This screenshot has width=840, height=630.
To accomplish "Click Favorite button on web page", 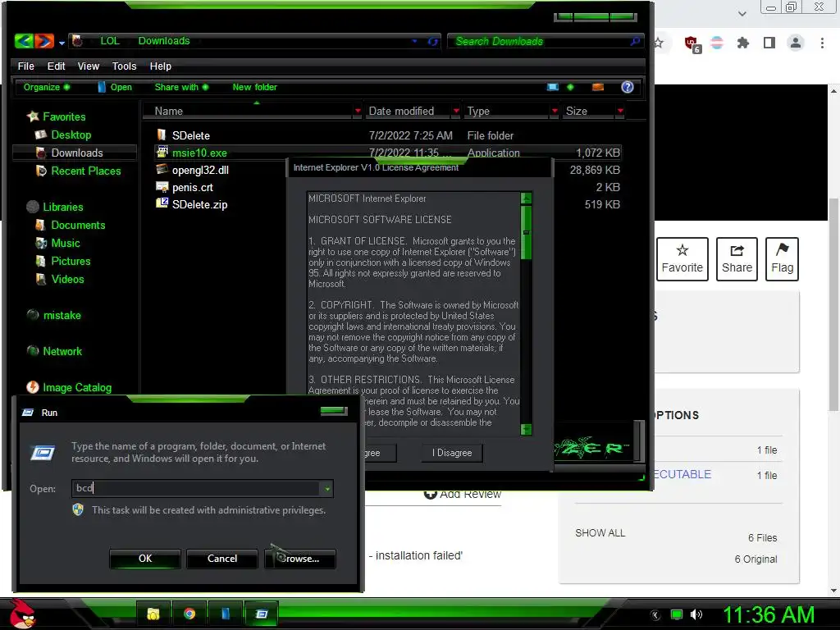I will 682,259.
